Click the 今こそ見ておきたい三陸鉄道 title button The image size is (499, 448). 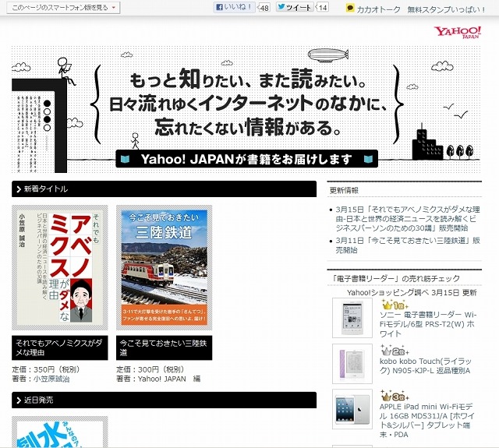coord(165,347)
